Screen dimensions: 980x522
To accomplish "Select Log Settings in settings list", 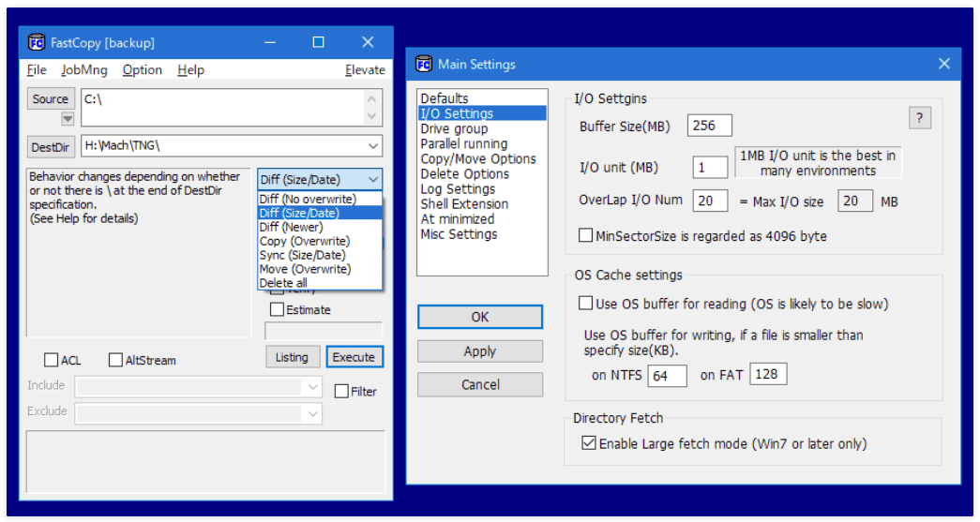I will [483, 188].
